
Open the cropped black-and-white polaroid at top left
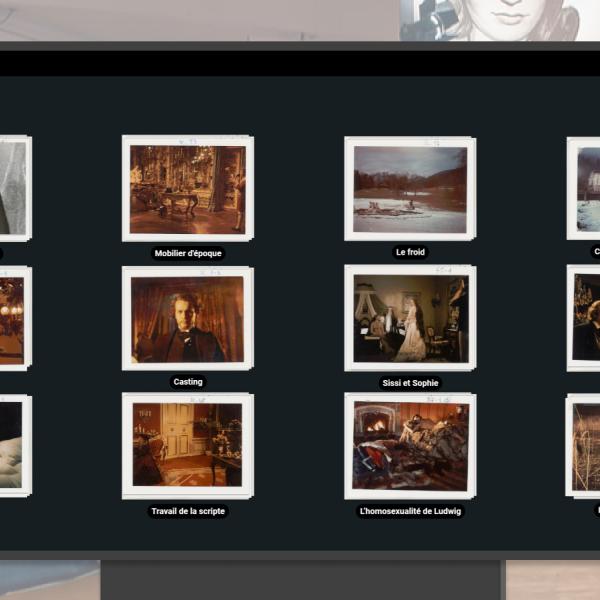(x=14, y=188)
